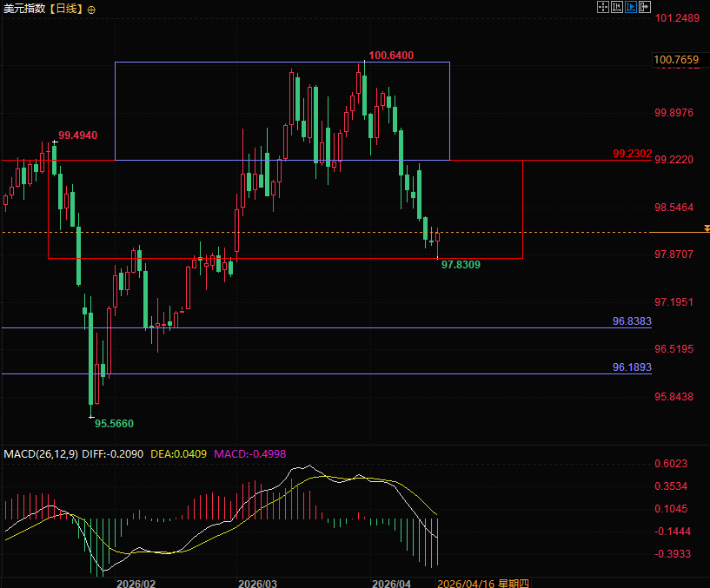Click the circled plus icon beside 日线
Viewport: 710px width, 588px height.
click(x=91, y=10)
